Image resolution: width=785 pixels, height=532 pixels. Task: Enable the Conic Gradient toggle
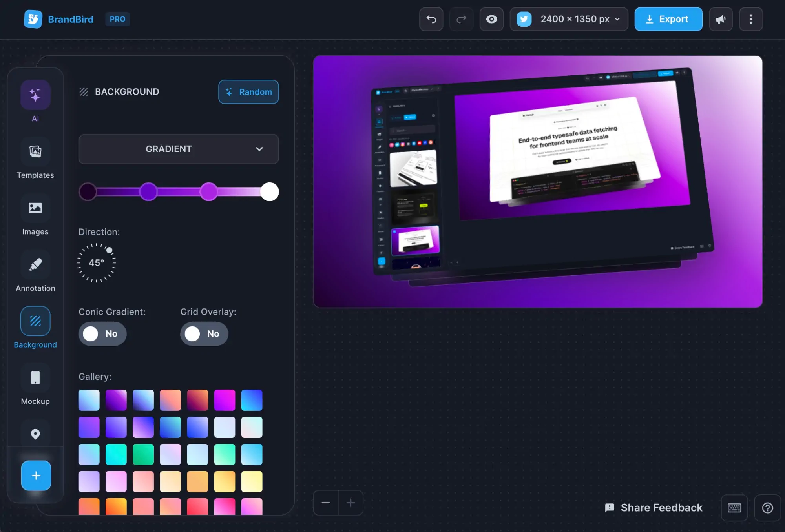[x=102, y=333]
